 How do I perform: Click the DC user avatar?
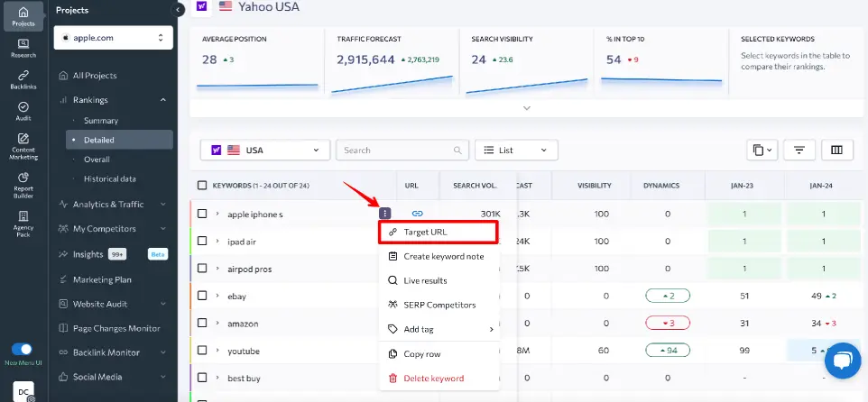pos(23,391)
